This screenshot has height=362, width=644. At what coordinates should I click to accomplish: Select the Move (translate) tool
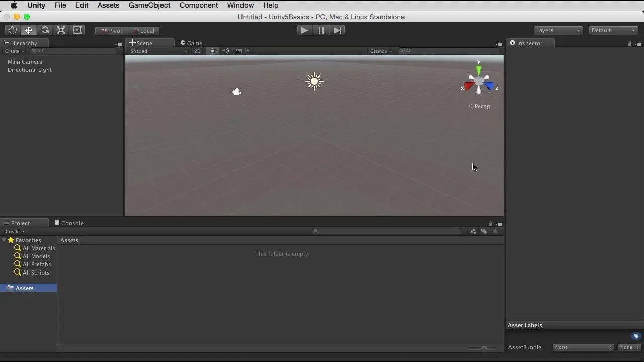29,30
